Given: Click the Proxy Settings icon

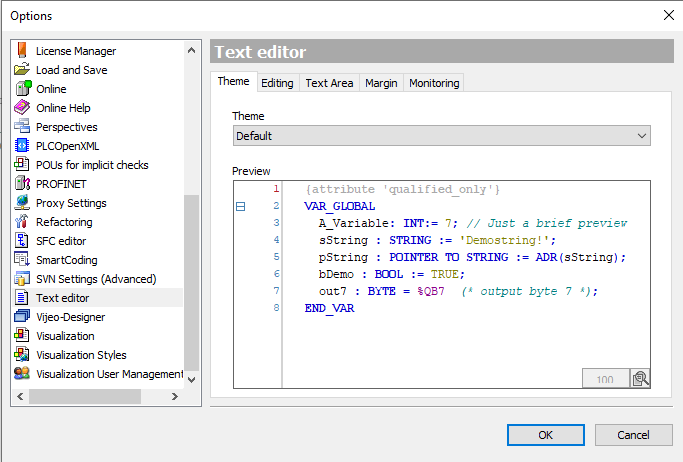Looking at the screenshot, I should tap(22, 203).
